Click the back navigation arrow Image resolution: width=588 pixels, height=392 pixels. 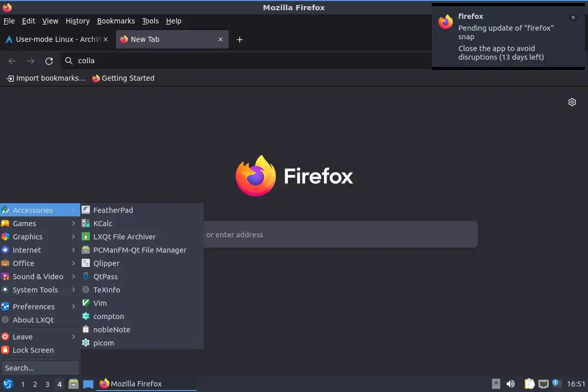point(12,61)
